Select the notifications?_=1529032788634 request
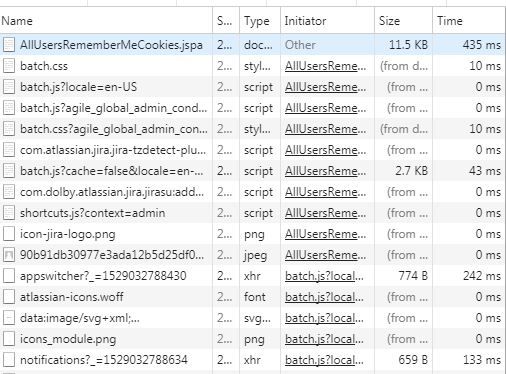This screenshot has height=374, width=506. point(253,360)
